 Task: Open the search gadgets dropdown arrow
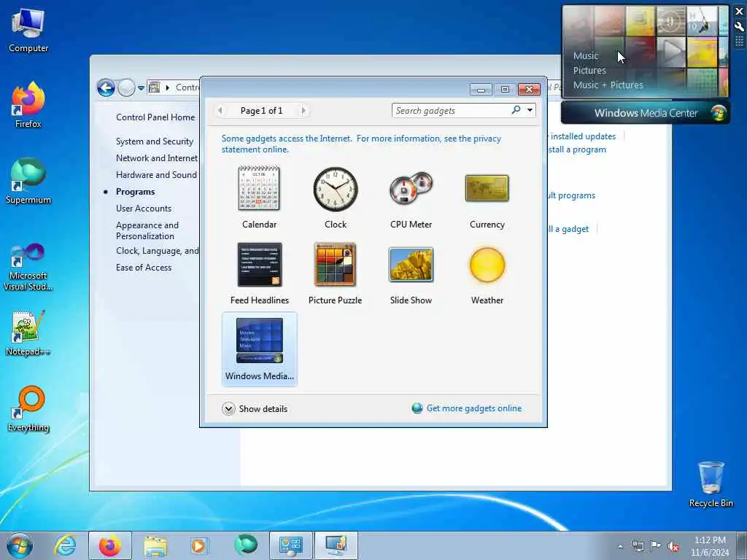click(x=530, y=111)
